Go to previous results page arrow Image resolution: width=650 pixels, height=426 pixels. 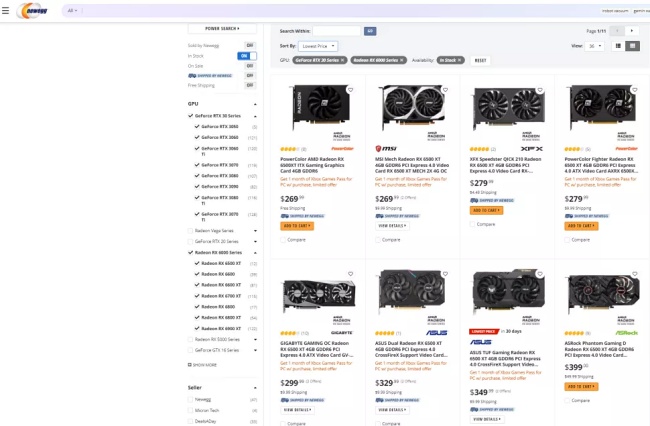(x=617, y=31)
